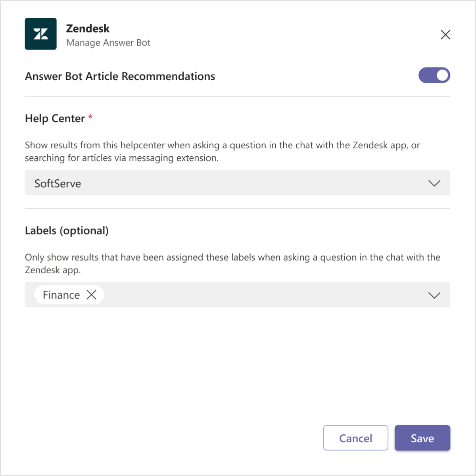Viewport: 476px width, 476px height.
Task: Click the Manage Answer Bot header text
Action: coord(108,42)
